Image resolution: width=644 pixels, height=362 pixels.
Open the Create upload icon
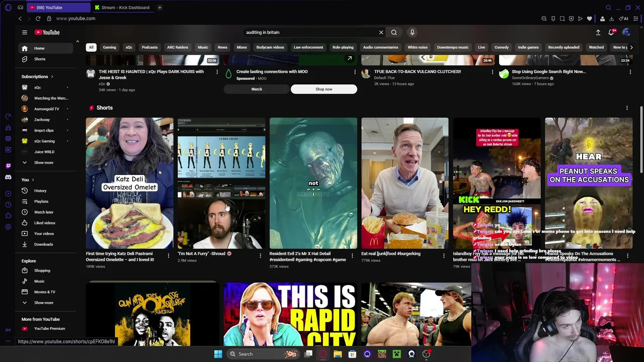[x=598, y=32]
